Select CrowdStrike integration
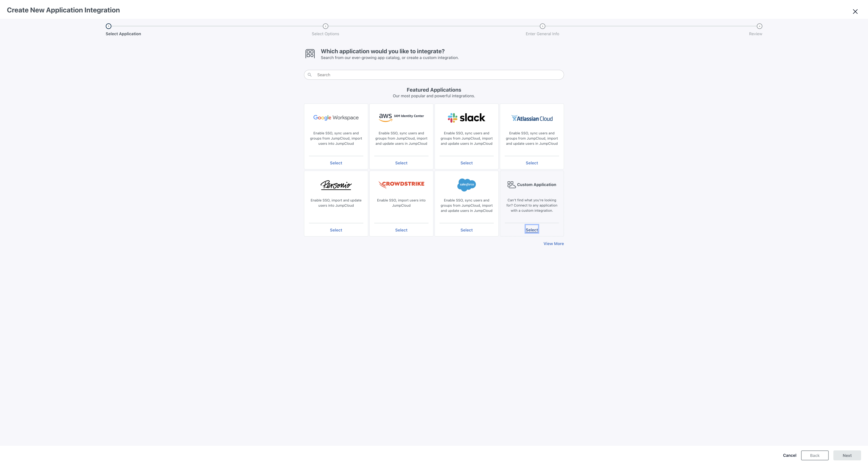The height and width of the screenshot is (465, 868). pos(401,230)
